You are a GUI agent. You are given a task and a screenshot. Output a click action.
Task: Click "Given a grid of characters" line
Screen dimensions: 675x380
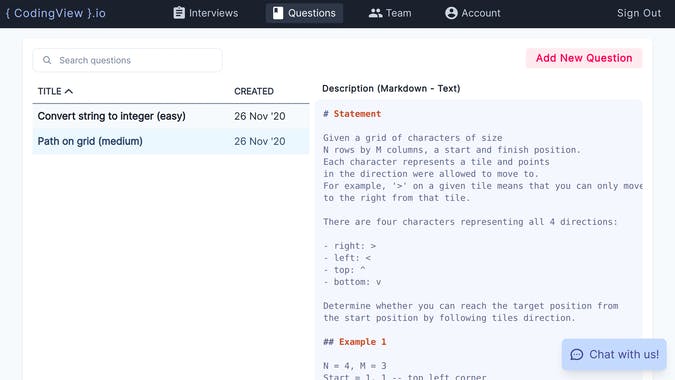coord(412,138)
